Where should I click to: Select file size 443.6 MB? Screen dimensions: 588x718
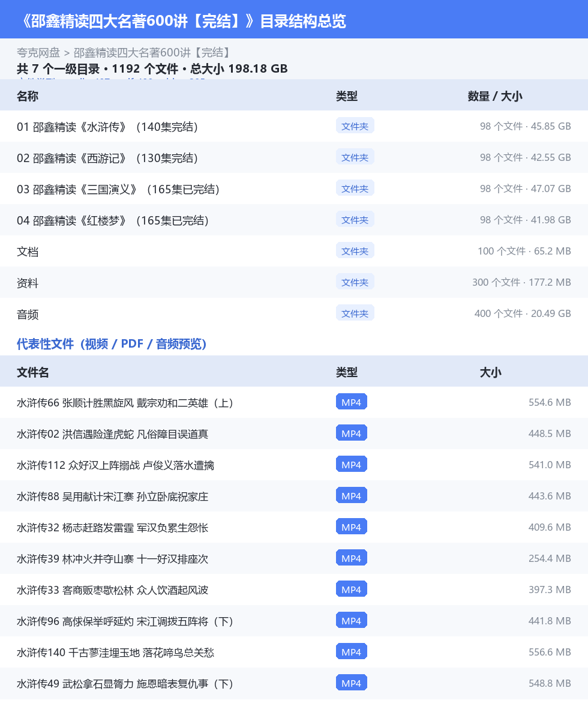(550, 496)
